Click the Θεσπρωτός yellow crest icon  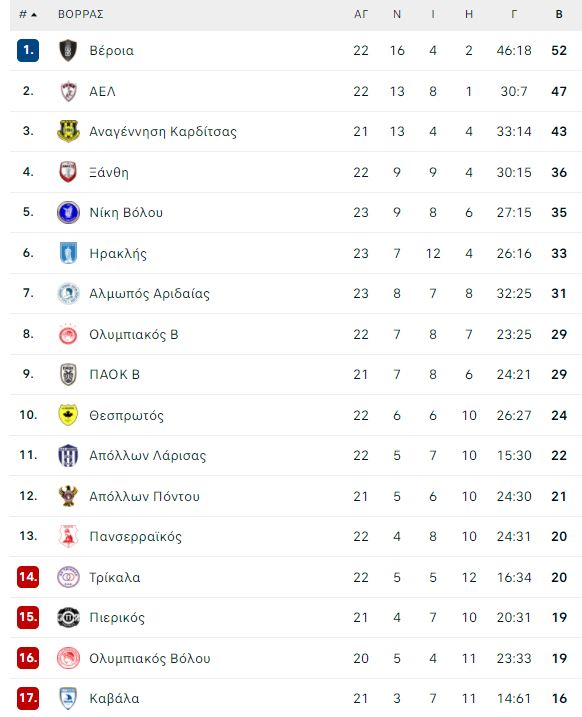68,415
